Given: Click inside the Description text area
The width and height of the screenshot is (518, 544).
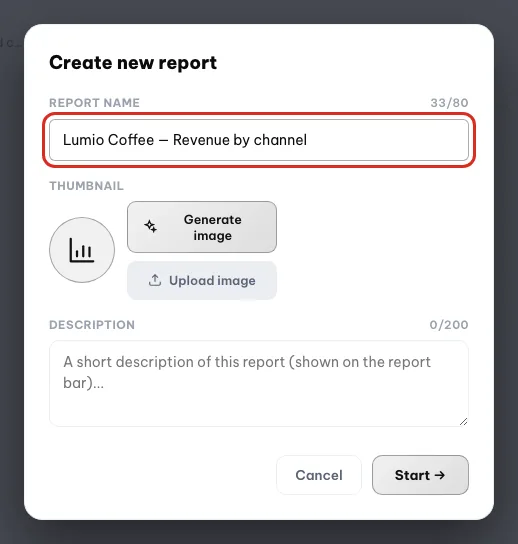Looking at the screenshot, I should pos(259,383).
